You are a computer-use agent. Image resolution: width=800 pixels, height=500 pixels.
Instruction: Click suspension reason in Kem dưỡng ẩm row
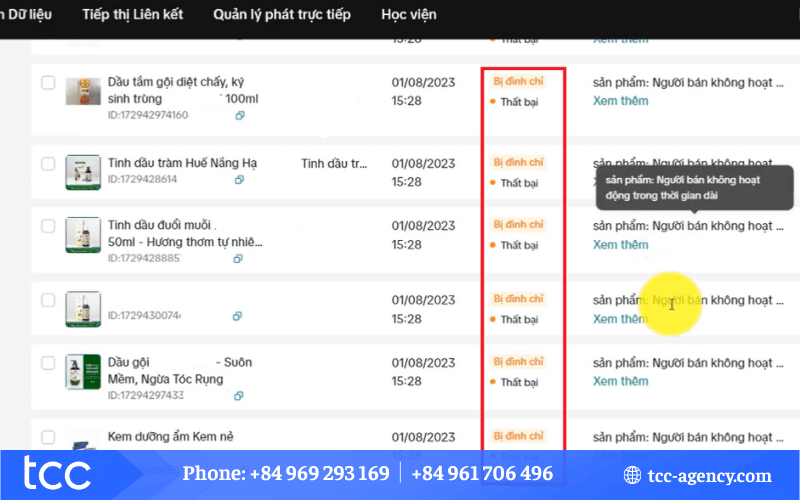(x=688, y=437)
